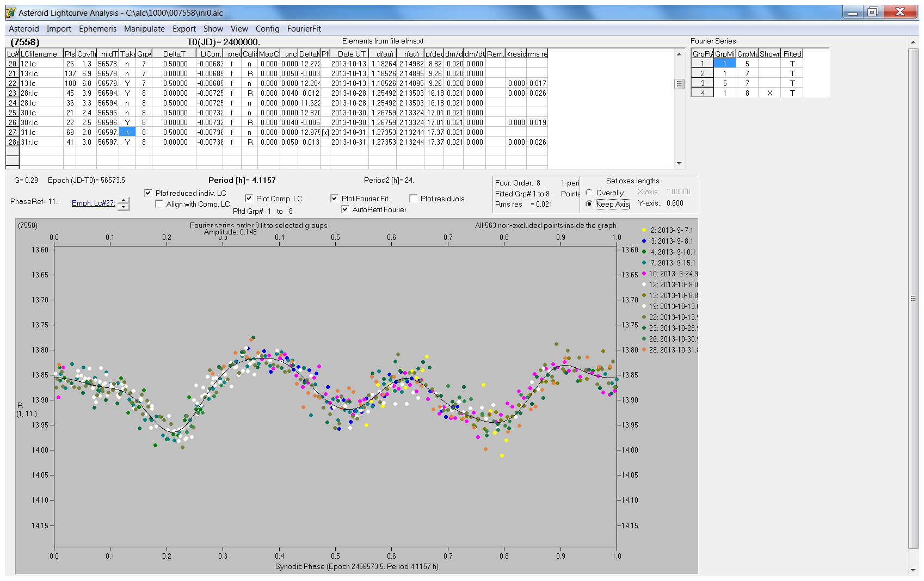
Task: Click legend entry 3; 2013-9-8.1
Action: (672, 241)
